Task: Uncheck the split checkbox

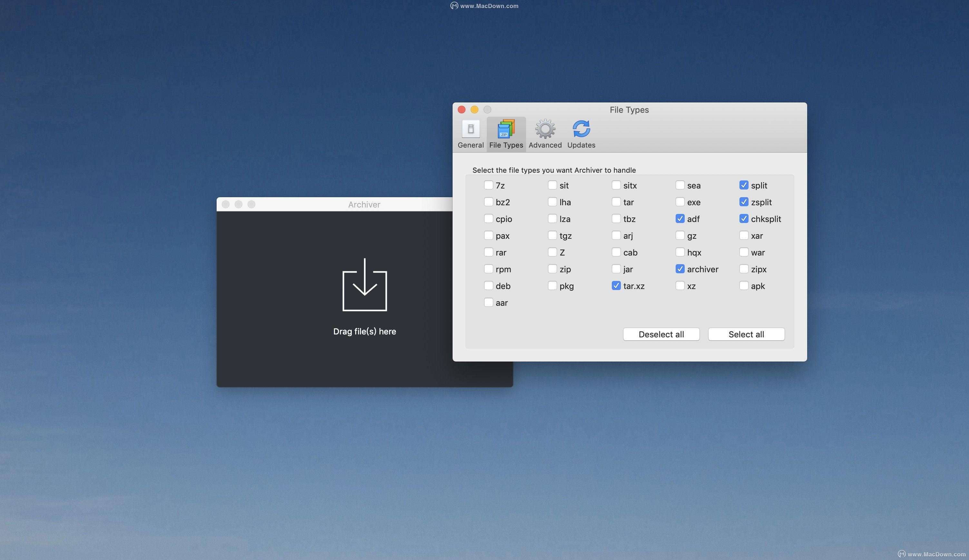Action: point(744,185)
